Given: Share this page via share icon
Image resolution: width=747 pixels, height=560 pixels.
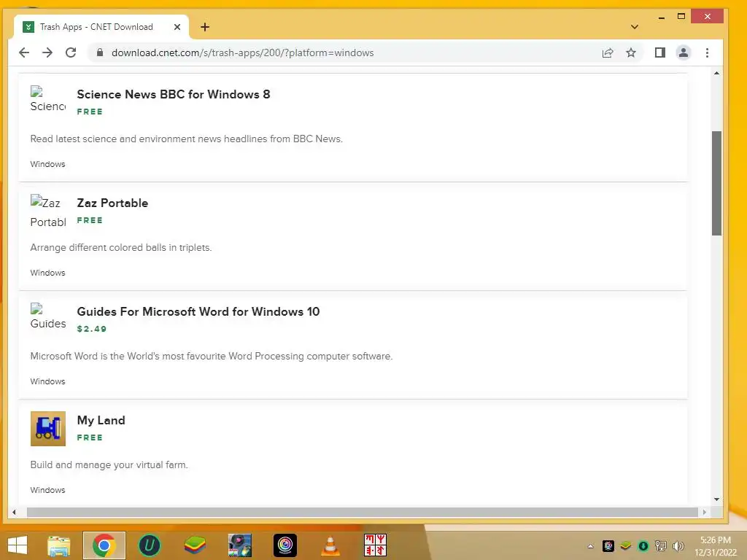Looking at the screenshot, I should pyautogui.click(x=608, y=52).
